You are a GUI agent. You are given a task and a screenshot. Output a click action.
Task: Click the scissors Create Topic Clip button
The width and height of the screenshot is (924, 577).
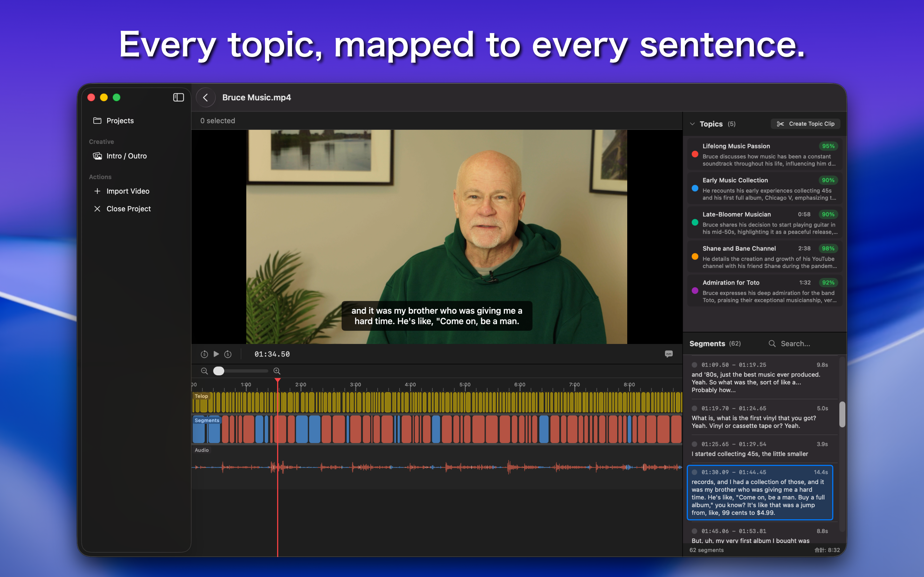tap(805, 124)
